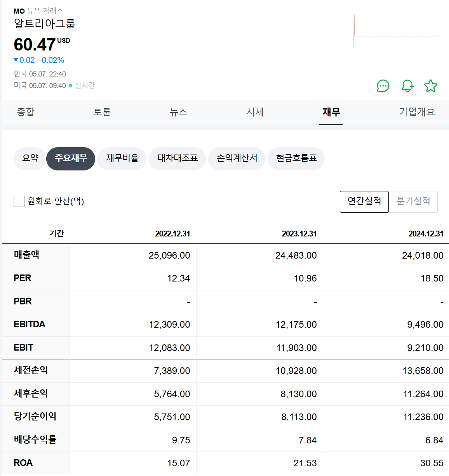Click the PER row label
449x476 pixels.
click(x=22, y=278)
